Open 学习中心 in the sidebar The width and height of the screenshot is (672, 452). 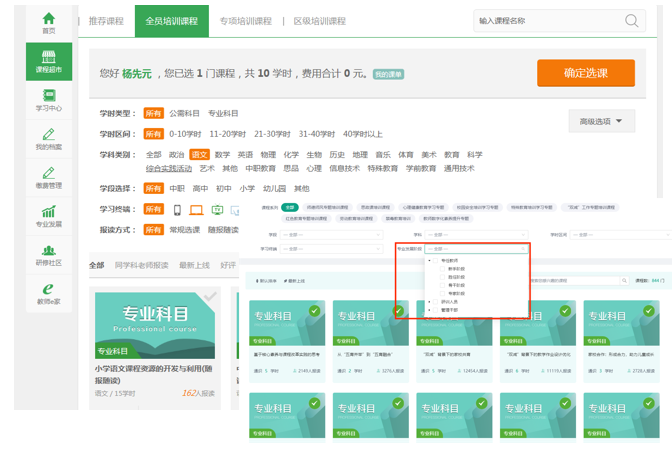49,100
